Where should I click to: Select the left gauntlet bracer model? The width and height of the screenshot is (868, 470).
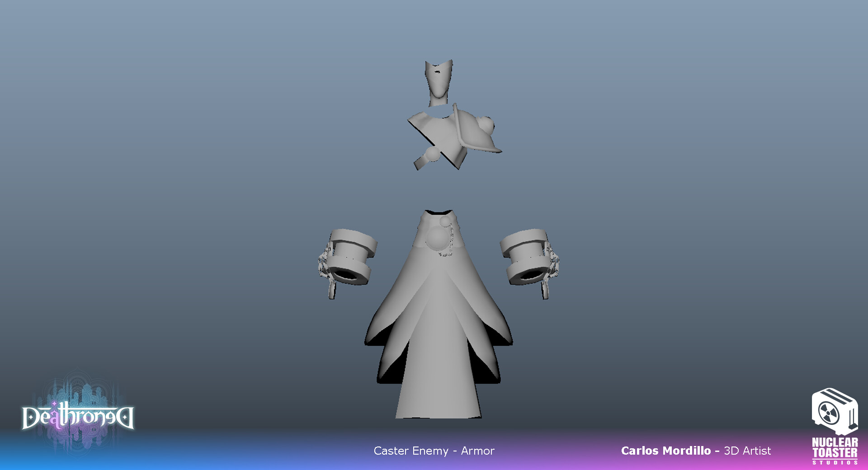coord(350,255)
